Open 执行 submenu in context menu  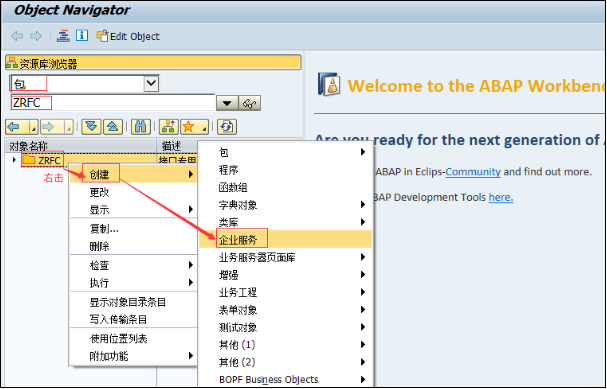click(134, 283)
